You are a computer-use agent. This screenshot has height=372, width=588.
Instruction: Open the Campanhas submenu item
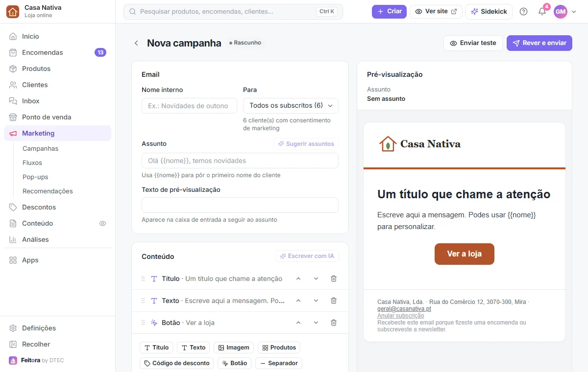[x=40, y=148]
